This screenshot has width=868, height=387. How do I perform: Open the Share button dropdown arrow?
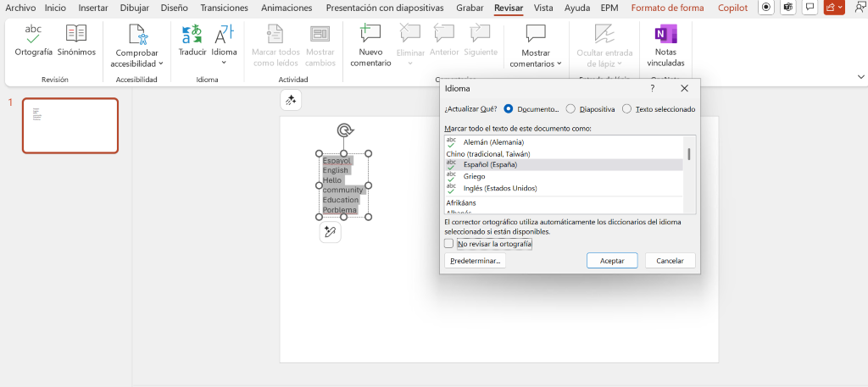[841, 8]
